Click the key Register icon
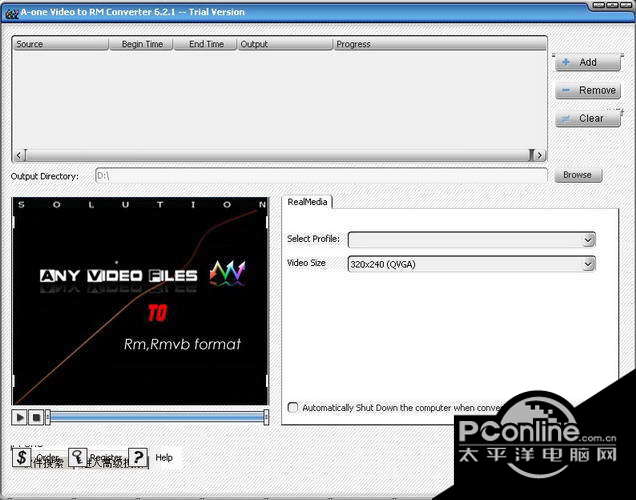Screen dimensions: 636x500 (x=77, y=457)
